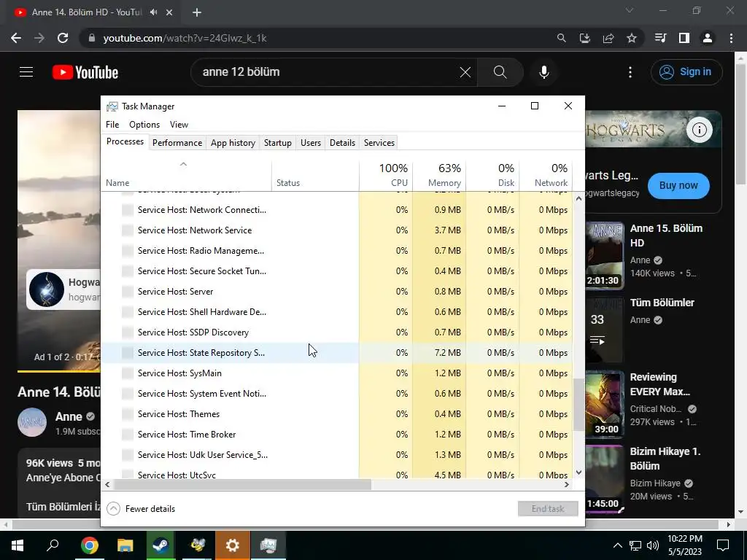The height and width of the screenshot is (560, 747).
Task: Open Steam from the taskbar
Action: pos(160,545)
